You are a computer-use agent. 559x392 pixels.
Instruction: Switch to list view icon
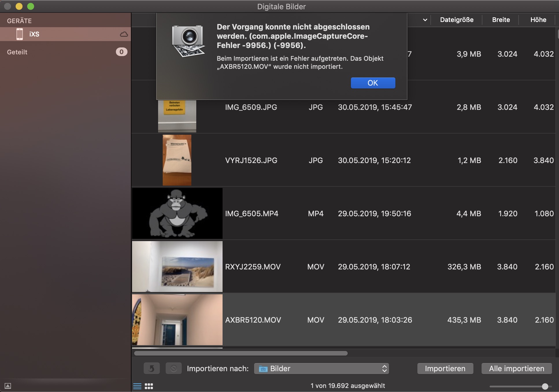(x=137, y=386)
